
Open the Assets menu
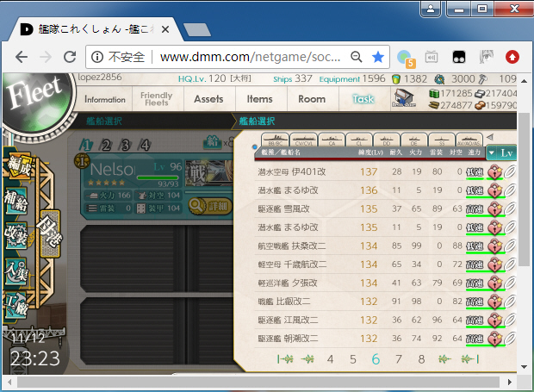(x=208, y=99)
